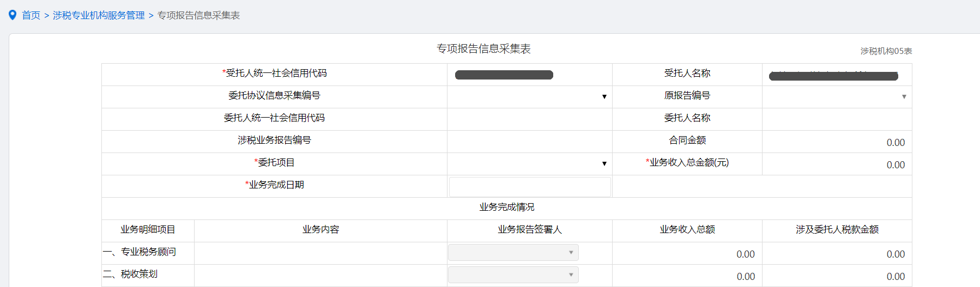Click 专业税务顾问 业务收入总额 amount cell

[687, 254]
